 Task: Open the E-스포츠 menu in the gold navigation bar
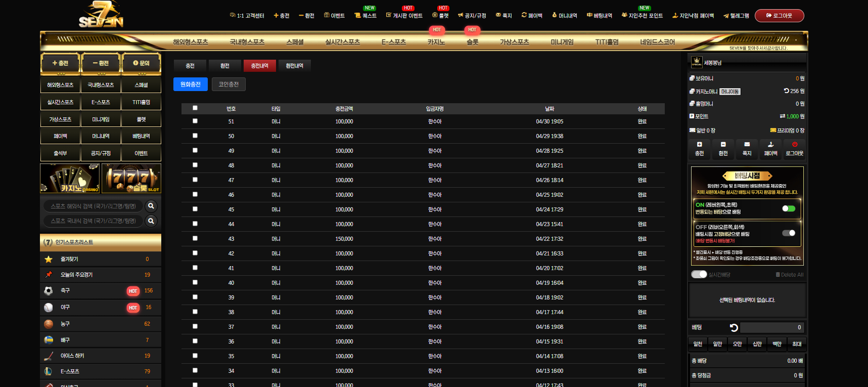394,42
